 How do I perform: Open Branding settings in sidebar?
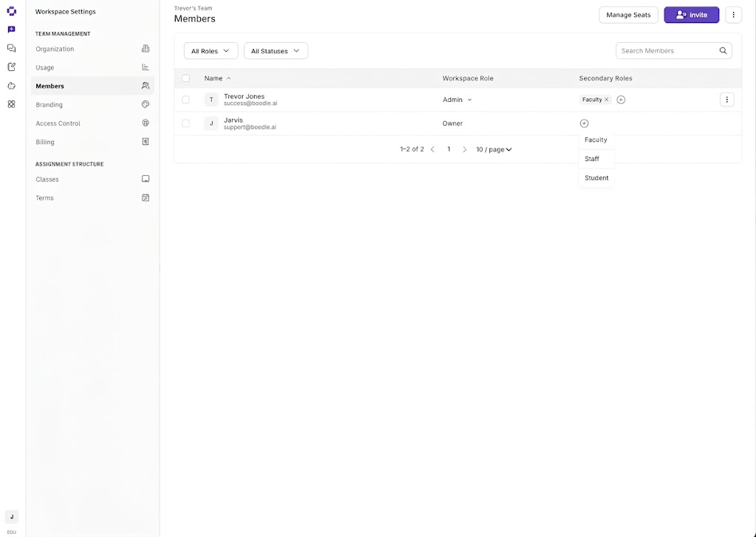click(92, 105)
